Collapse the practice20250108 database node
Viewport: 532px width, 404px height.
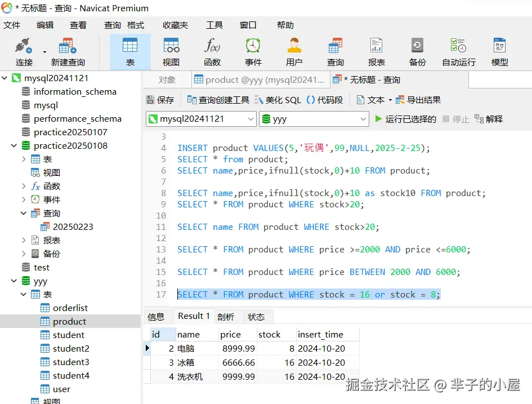pos(14,145)
